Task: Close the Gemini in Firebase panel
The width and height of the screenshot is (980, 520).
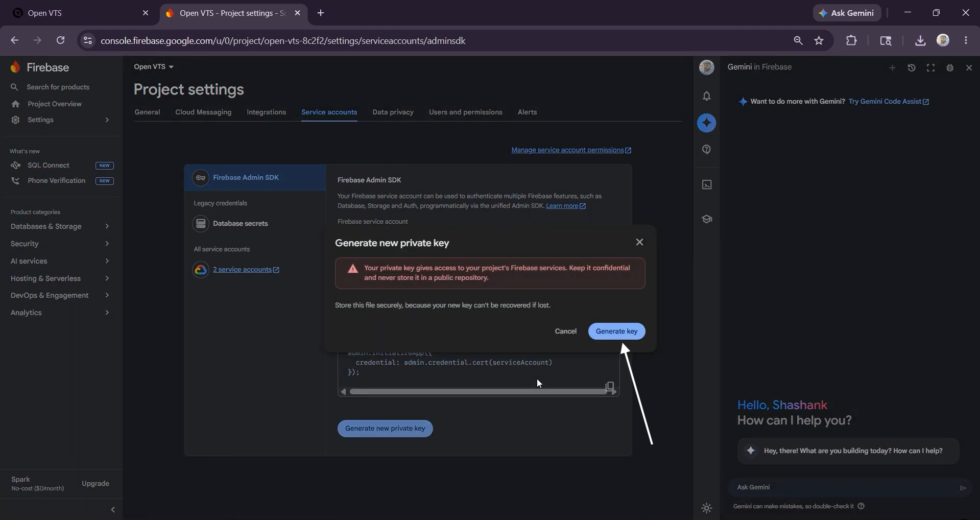Action: [x=969, y=68]
